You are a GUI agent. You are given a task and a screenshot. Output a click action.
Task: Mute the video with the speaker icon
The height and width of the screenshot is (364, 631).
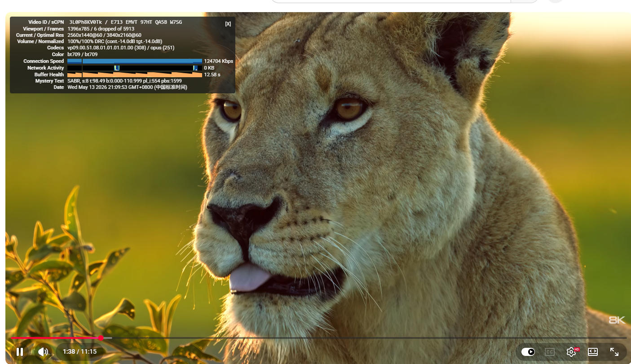point(43,352)
